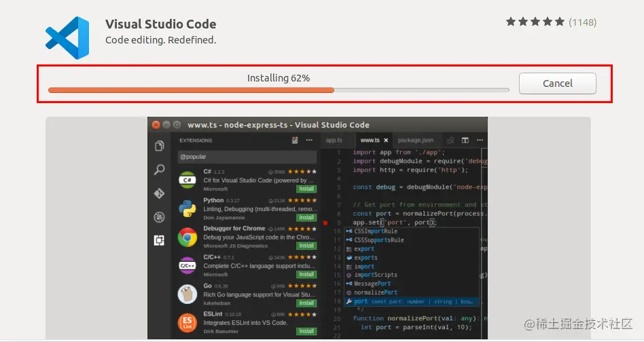Close the www.ts tab with its X
This screenshot has width=644, height=342.
coord(386,140)
